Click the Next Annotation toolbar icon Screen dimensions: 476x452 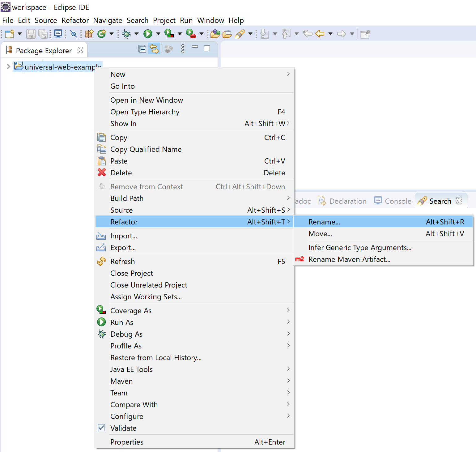point(265,34)
